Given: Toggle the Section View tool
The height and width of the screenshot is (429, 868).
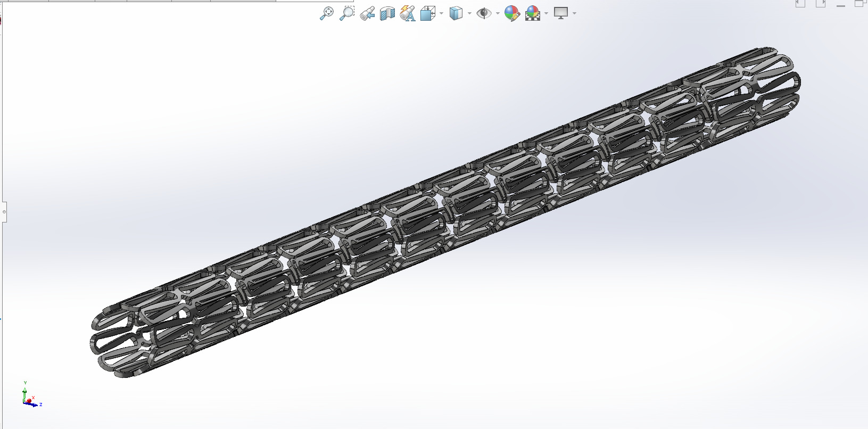Looking at the screenshot, I should click(x=387, y=13).
